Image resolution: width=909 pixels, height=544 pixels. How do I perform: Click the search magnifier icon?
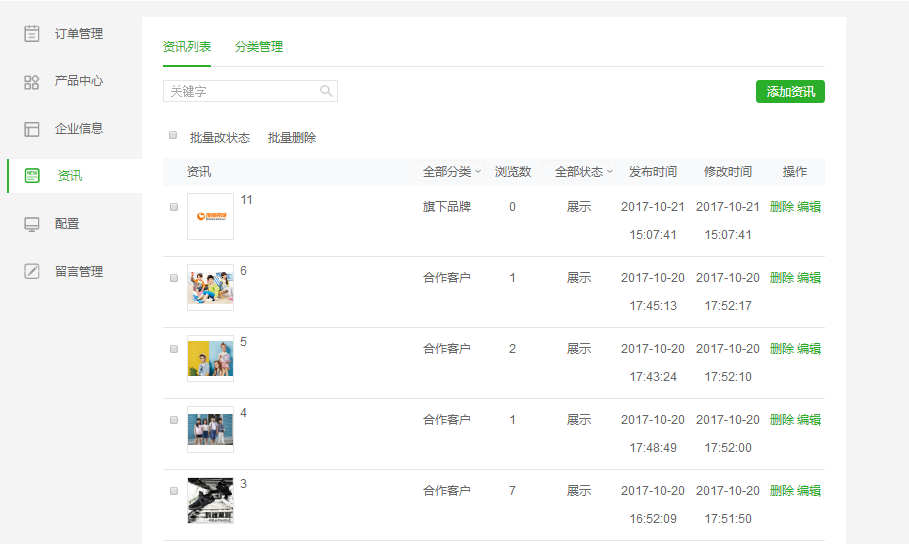[x=326, y=91]
